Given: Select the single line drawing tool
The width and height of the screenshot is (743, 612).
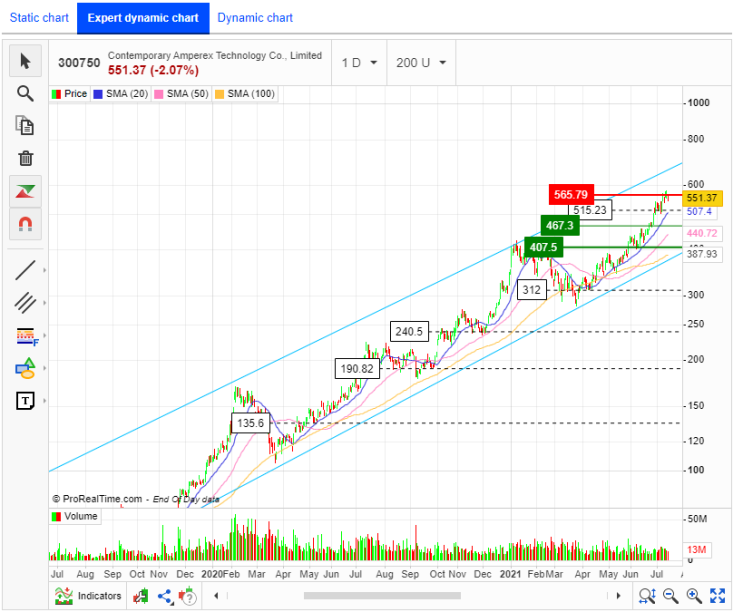Looking at the screenshot, I should point(26,270).
